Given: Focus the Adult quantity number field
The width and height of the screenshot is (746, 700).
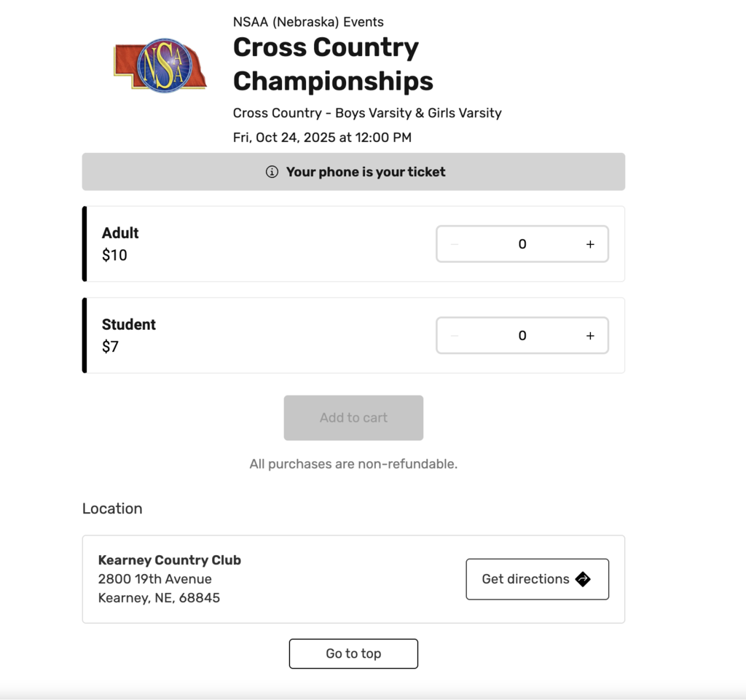Looking at the screenshot, I should [522, 244].
